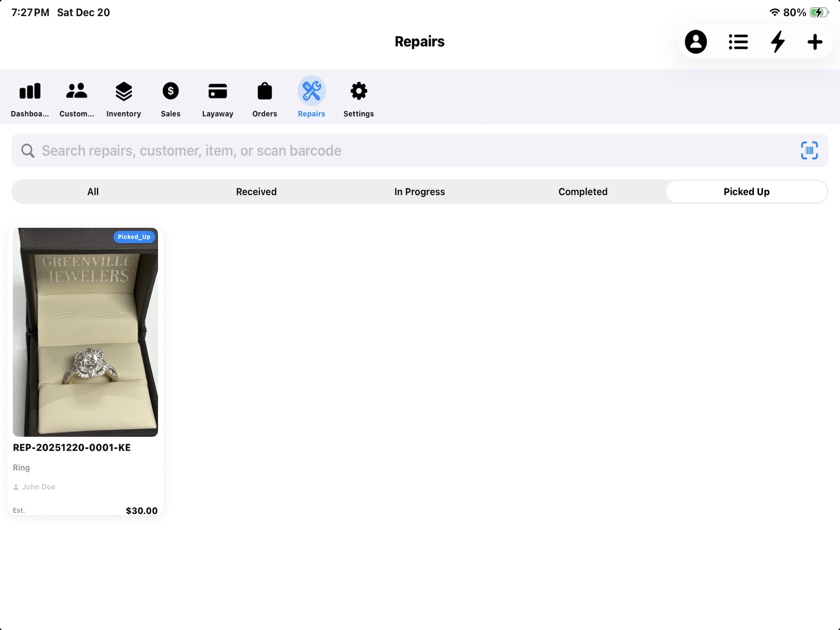Viewport: 840px width, 630px height.
Task: Open the user profile icon
Action: [696, 42]
